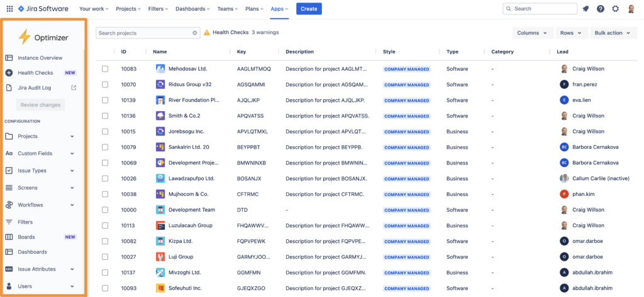Open the Plans menu
The image size is (644, 297).
(255, 9)
